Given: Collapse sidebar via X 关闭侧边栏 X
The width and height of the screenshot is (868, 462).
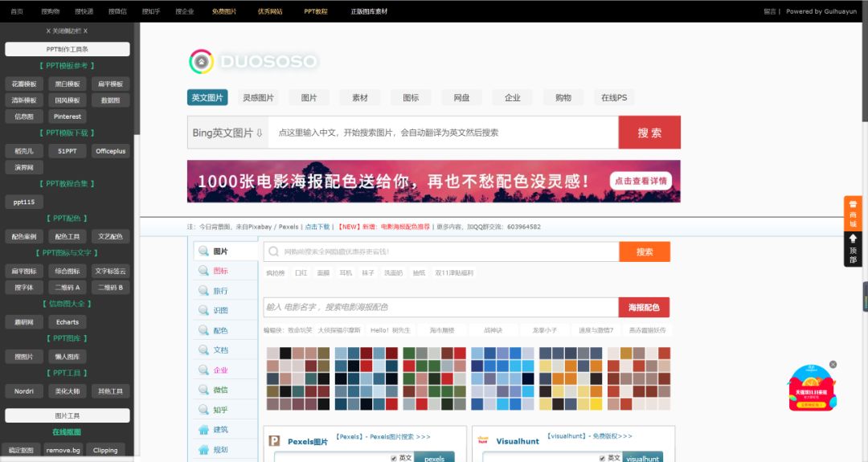Looking at the screenshot, I should point(67,31).
